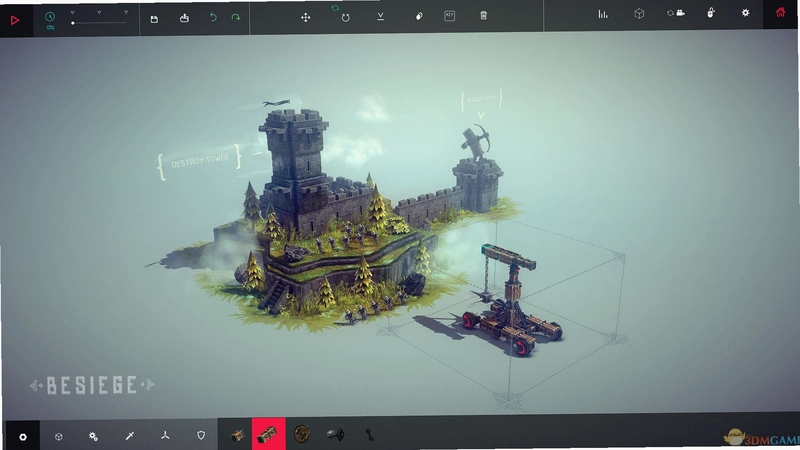Start the simulation with the red play button

15,20
